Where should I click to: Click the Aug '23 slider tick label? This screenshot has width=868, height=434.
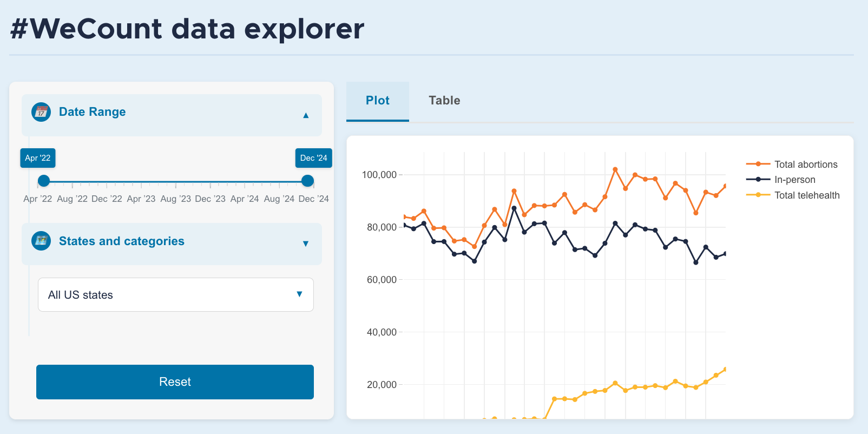176,199
